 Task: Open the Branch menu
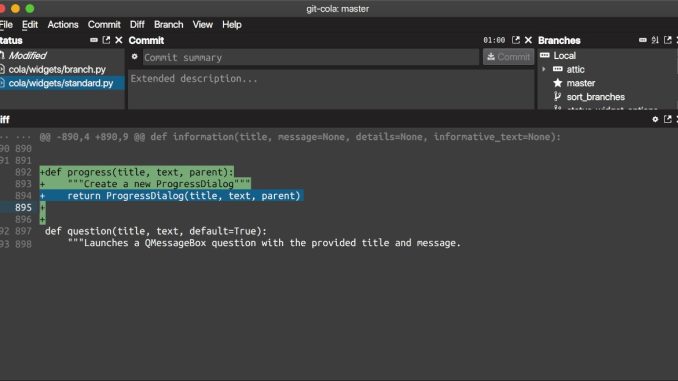169,25
